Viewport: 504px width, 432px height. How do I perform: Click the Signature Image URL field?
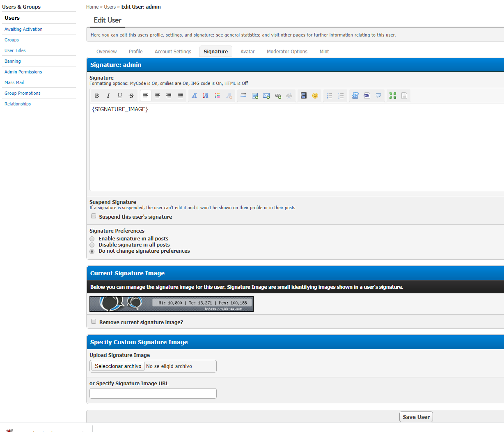153,393
